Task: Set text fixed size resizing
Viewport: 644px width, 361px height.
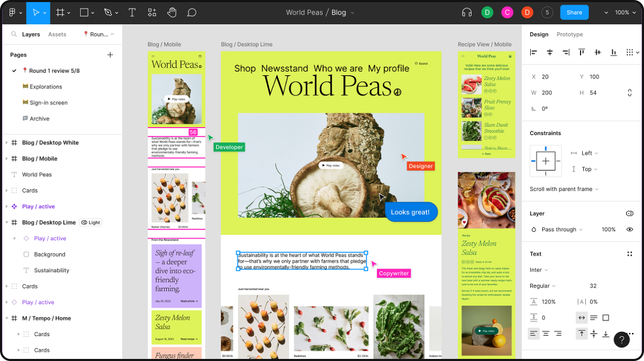Action: click(606, 317)
